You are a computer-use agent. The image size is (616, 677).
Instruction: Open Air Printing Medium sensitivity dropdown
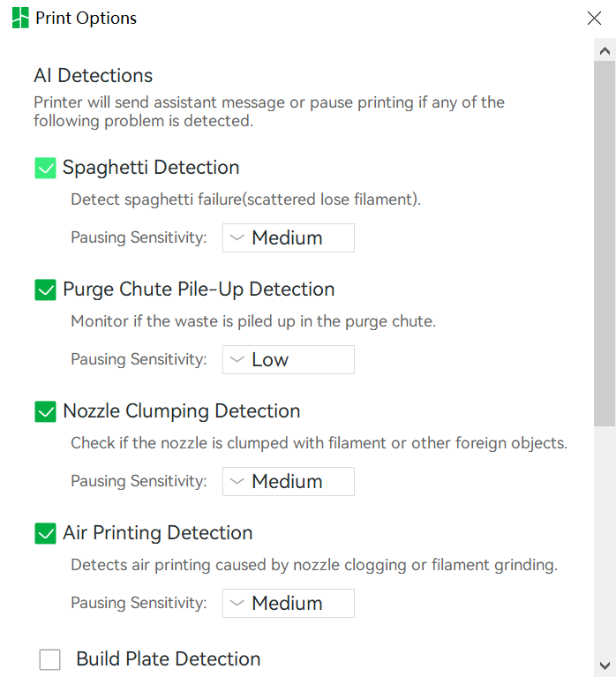coord(289,603)
